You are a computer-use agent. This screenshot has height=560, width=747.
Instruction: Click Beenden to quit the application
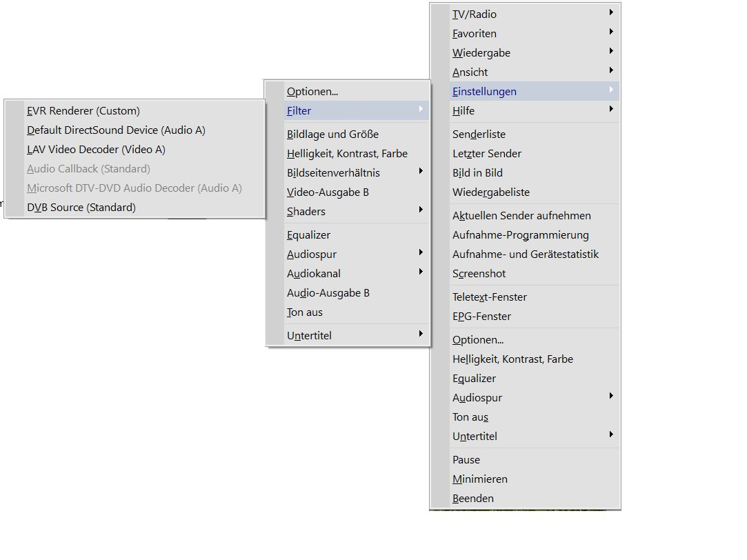pyautogui.click(x=473, y=499)
